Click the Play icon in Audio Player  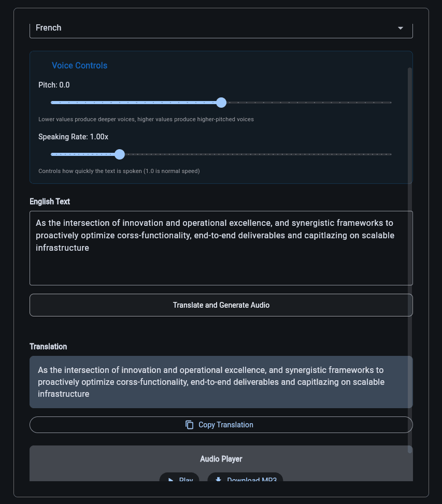coord(171,480)
